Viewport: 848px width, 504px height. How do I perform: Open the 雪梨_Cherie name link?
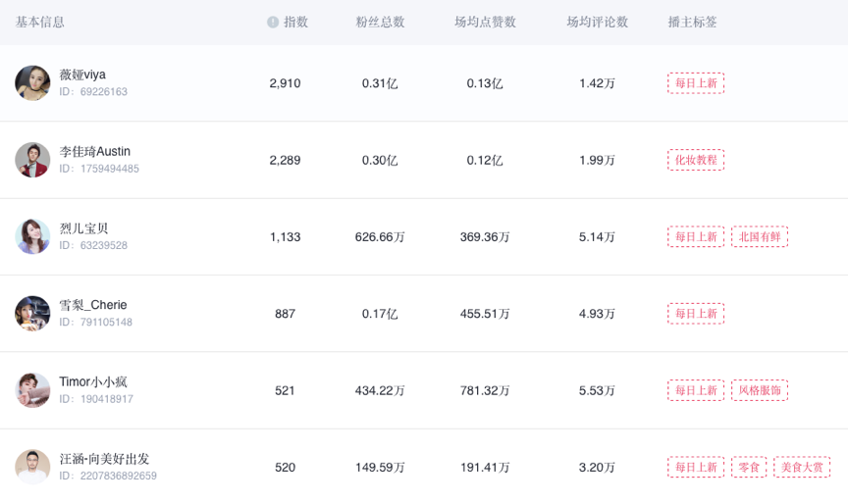coord(93,305)
